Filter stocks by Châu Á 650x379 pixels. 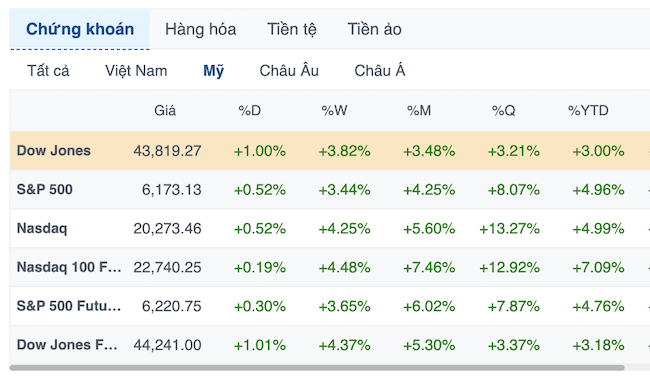[380, 71]
